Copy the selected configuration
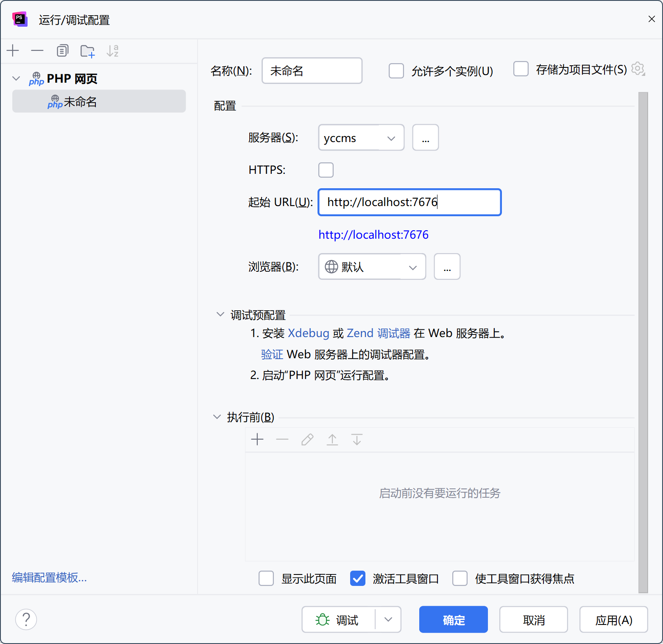663x644 pixels. click(62, 51)
